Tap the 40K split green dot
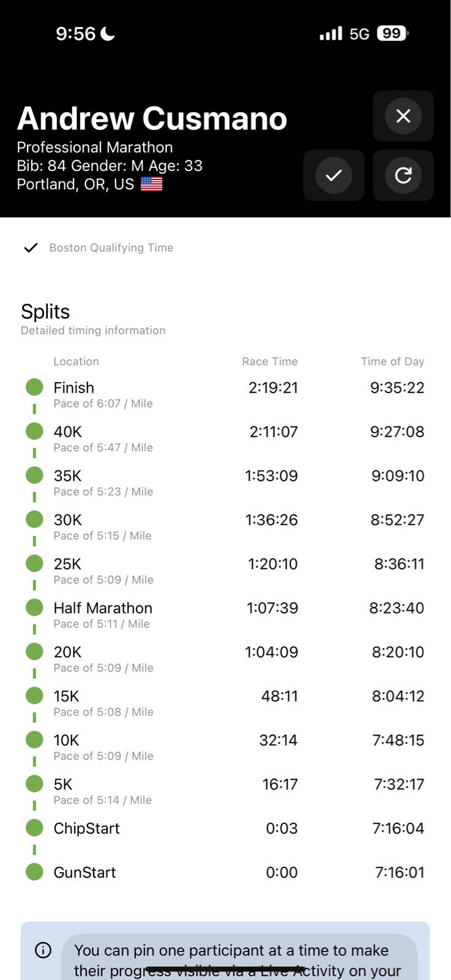 [x=34, y=431]
